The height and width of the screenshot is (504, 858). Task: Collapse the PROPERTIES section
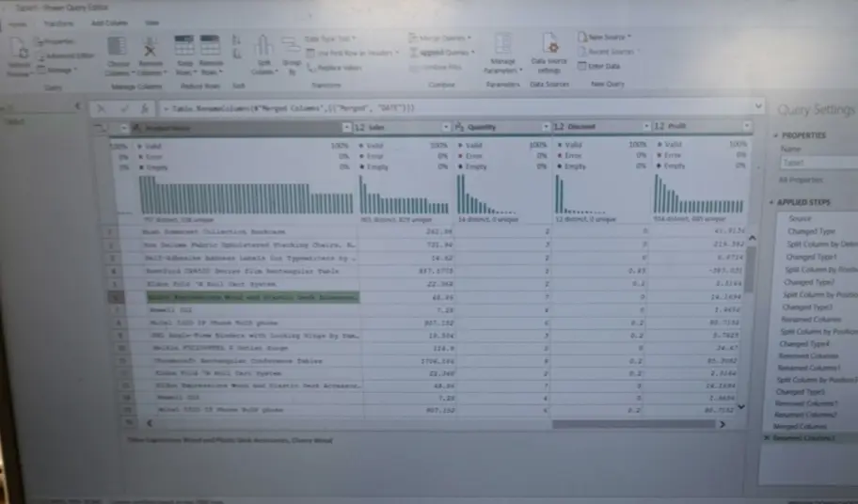[x=775, y=135]
